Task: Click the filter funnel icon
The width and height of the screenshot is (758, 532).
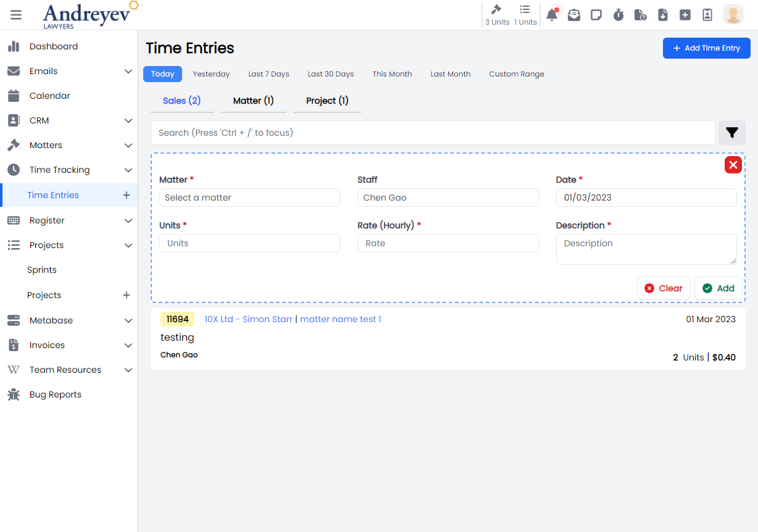Action: tap(732, 133)
